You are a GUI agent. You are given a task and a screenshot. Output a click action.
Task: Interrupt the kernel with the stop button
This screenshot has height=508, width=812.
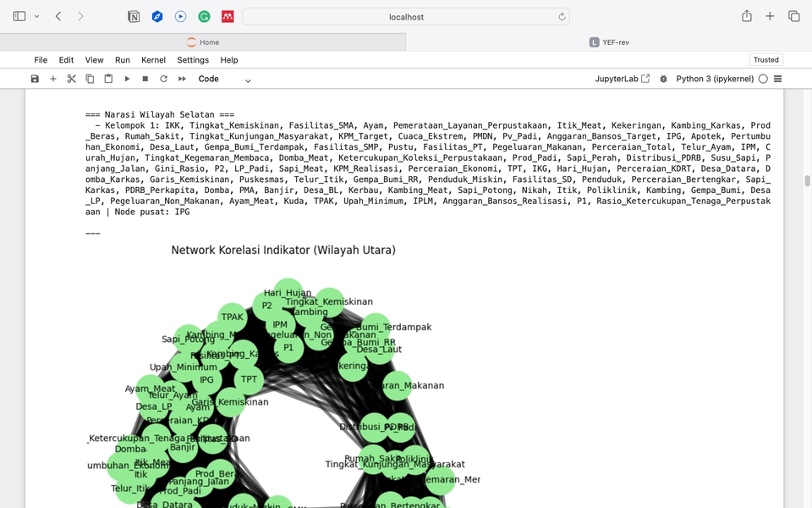tap(145, 79)
